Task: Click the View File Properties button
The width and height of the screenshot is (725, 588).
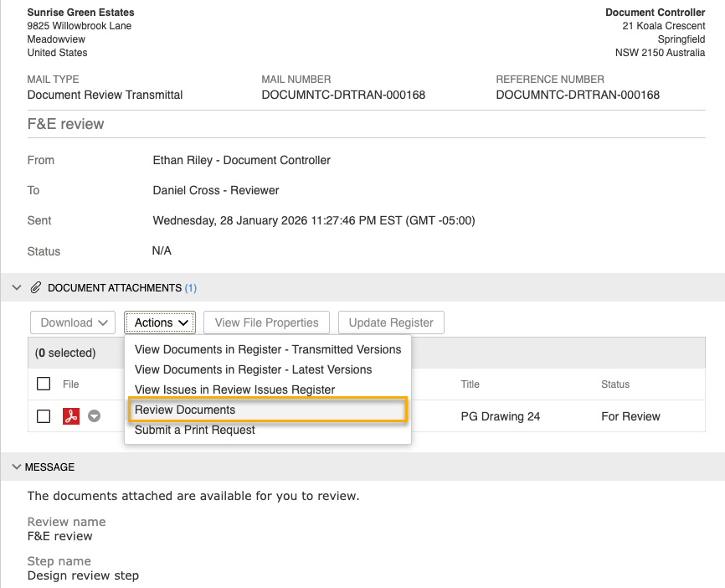Action: click(x=266, y=322)
